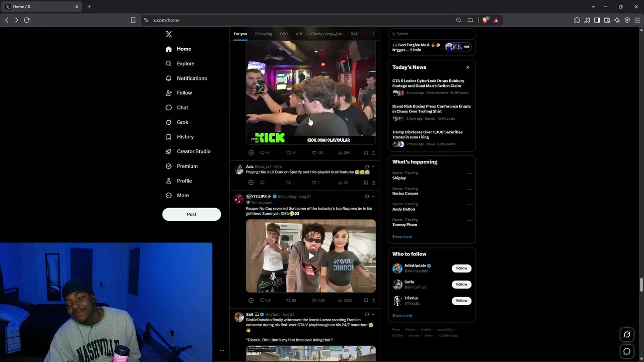This screenshot has height=362, width=644.
Task: Switch to the DEO timeline tab
Action: point(284,34)
